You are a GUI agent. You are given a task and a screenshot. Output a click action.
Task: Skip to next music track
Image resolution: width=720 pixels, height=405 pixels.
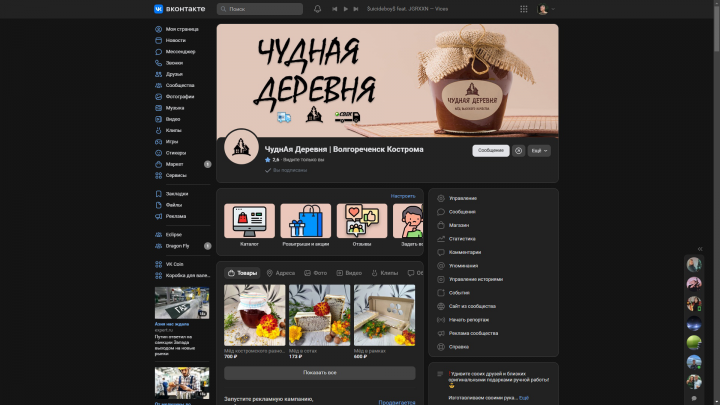(356, 9)
